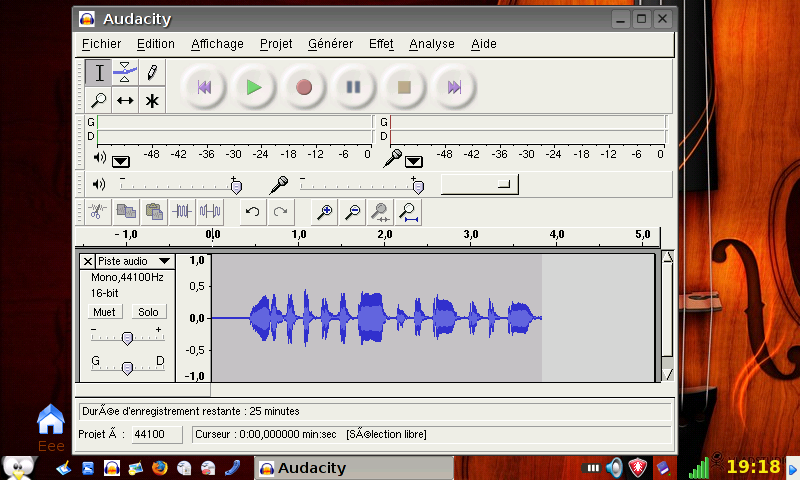The image size is (800, 480).
Task: Zoom in on the waveform
Action: (324, 211)
